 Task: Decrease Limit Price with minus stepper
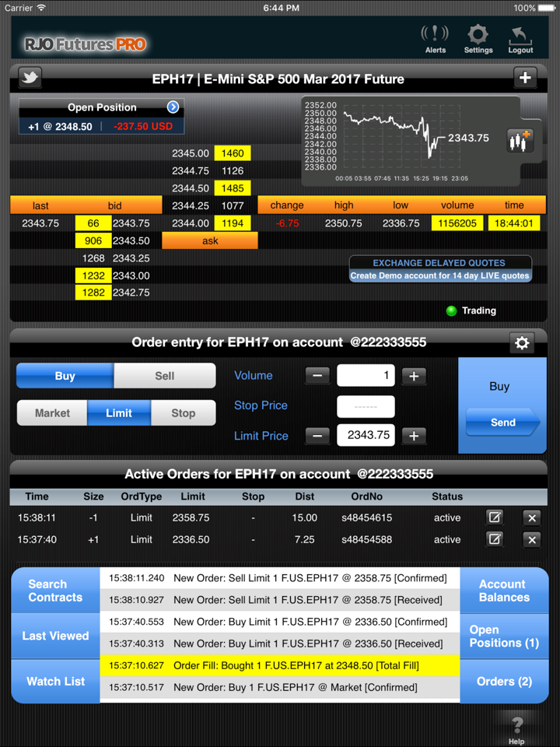317,436
